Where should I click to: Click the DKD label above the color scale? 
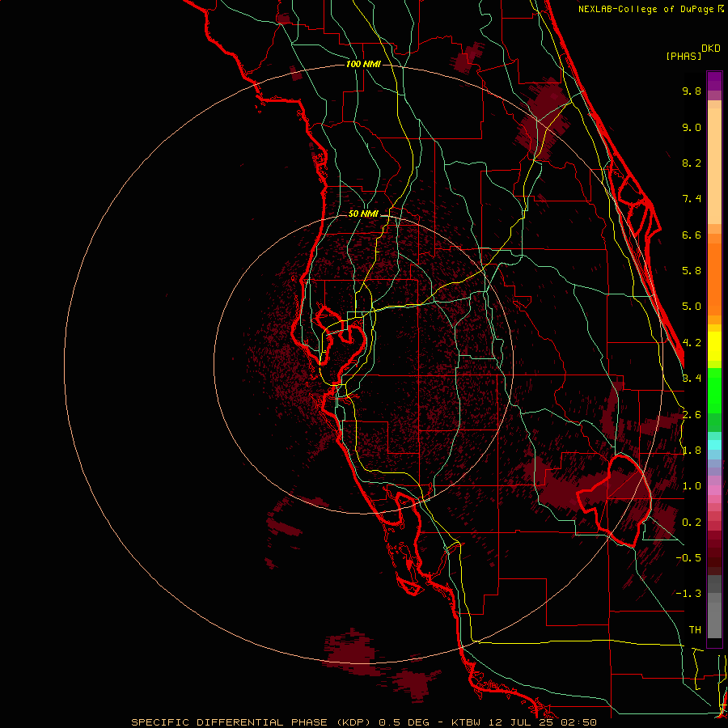coord(711,49)
